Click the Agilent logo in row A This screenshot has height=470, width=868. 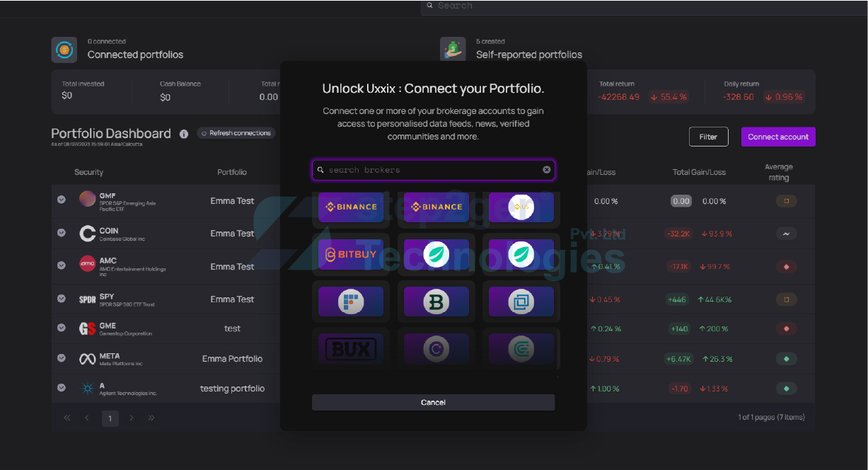[x=88, y=389]
